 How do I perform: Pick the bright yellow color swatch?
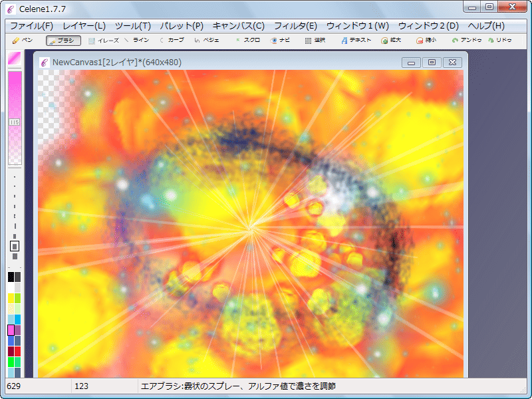pyautogui.click(x=11, y=298)
